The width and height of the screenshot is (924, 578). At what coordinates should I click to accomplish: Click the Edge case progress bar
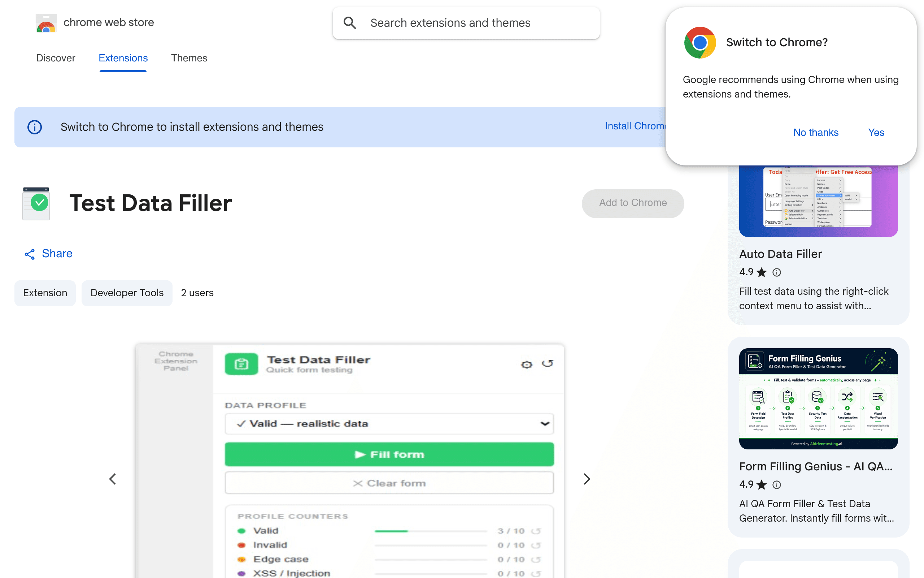[431, 560]
